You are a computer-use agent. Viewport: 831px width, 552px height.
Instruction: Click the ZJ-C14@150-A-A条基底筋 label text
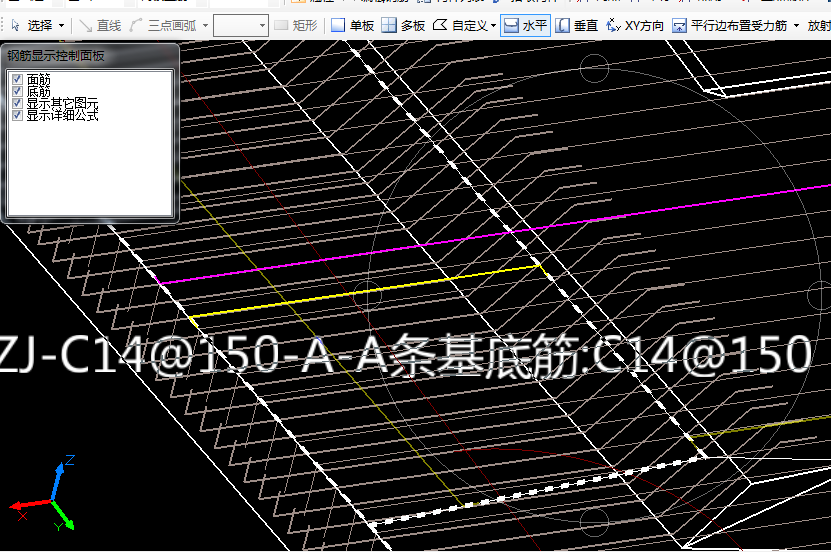coord(405,354)
